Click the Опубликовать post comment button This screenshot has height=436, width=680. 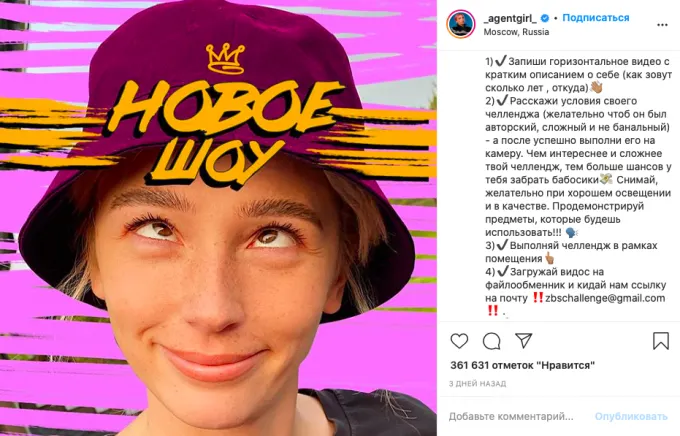631,416
